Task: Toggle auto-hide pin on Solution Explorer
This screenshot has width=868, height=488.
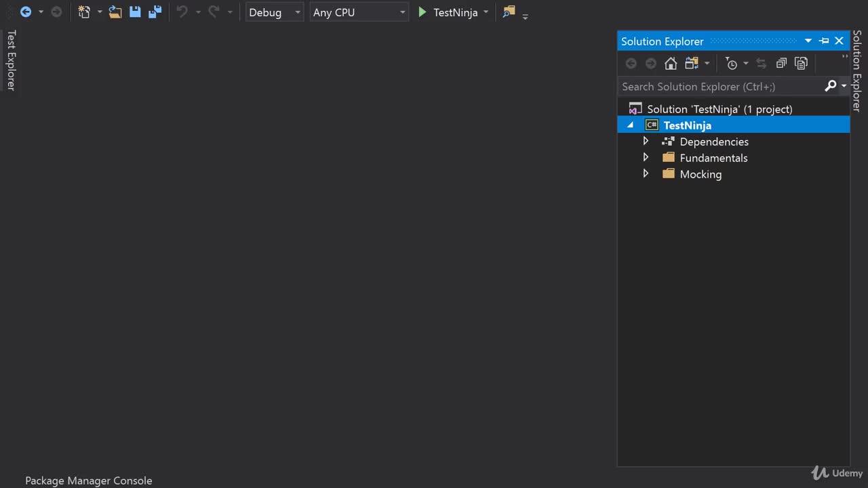Action: pos(824,41)
